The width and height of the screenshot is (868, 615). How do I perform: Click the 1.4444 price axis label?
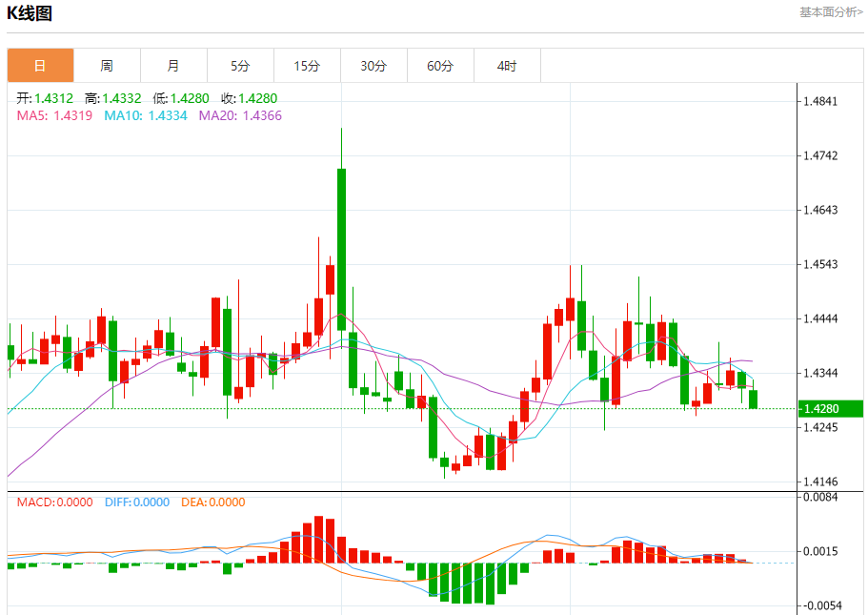(820, 318)
